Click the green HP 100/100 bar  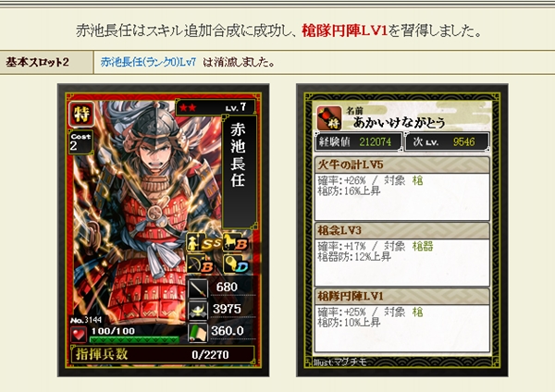coord(134,339)
